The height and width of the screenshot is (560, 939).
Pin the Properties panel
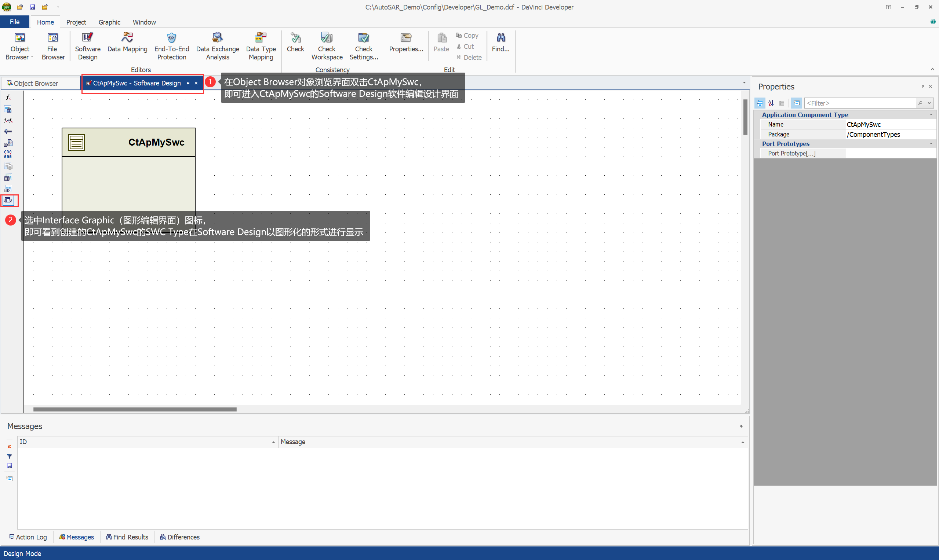tap(922, 87)
